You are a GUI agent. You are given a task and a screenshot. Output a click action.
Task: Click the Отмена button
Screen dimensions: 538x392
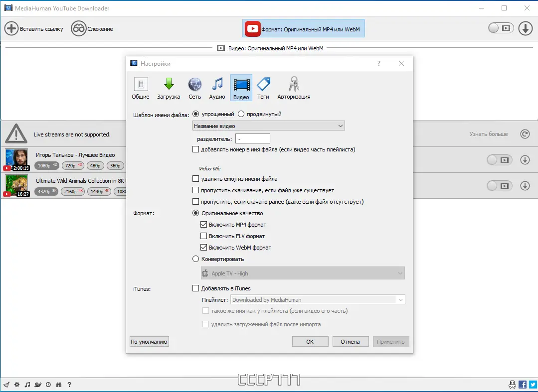[x=351, y=341]
